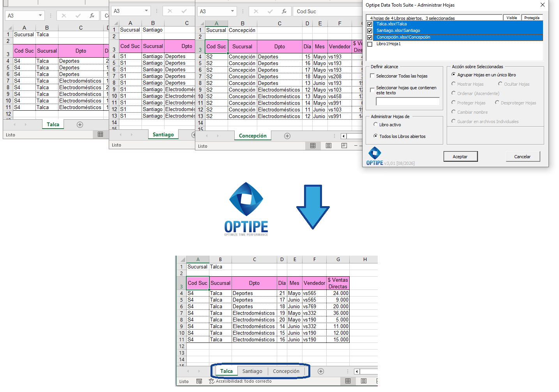Select the Ocultar Hojas radio option
The image size is (559, 392).
point(500,84)
